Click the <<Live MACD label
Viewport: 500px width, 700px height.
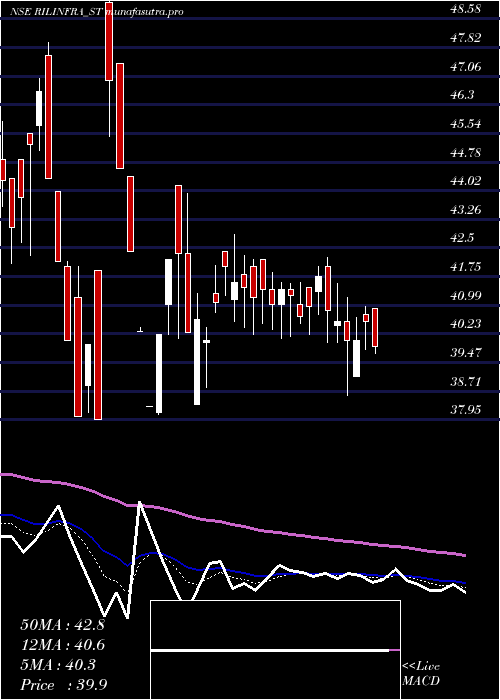point(421,674)
